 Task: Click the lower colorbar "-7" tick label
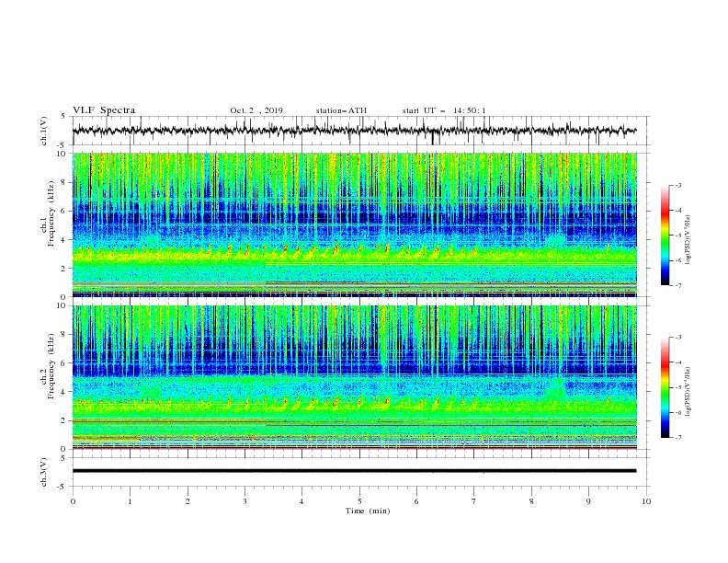click(x=678, y=438)
